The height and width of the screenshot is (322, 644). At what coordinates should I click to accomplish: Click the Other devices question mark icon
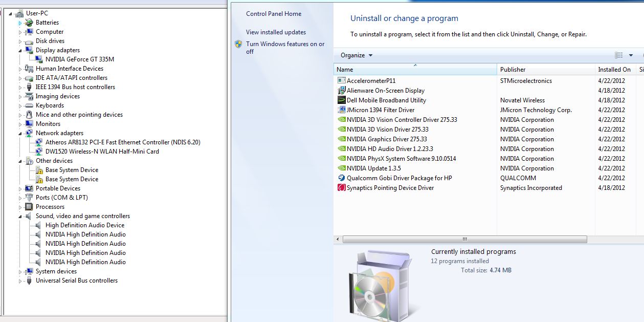click(x=29, y=161)
